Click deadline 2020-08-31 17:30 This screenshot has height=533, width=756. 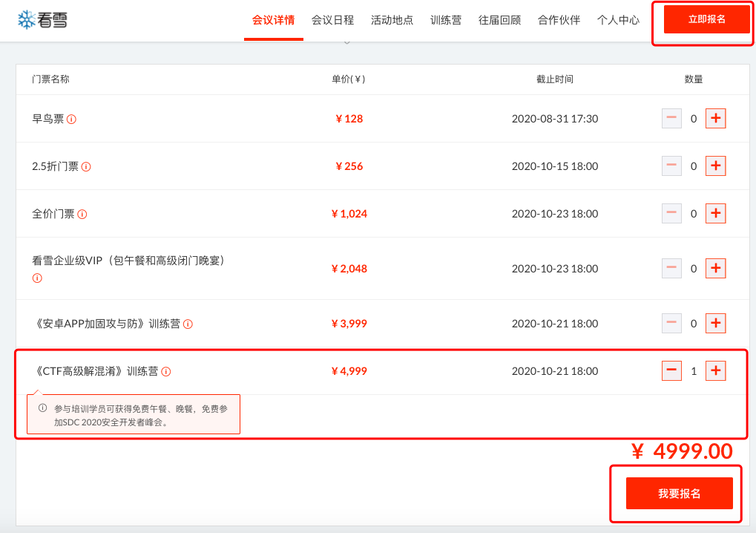point(555,119)
